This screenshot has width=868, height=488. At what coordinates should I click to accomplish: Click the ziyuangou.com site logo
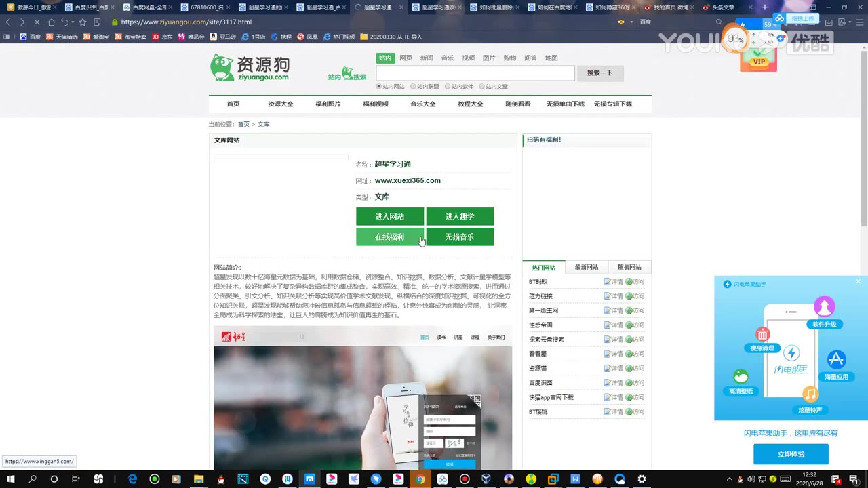click(x=250, y=67)
